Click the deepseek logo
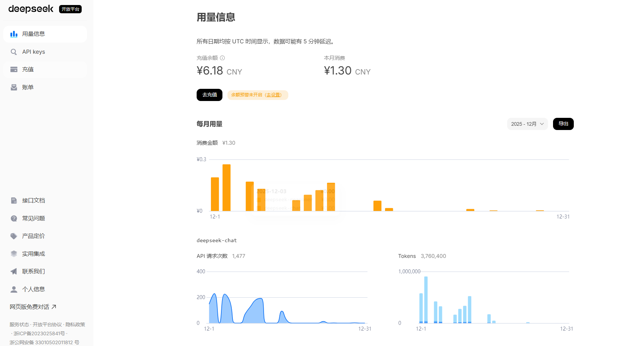Image resolution: width=644 pixels, height=346 pixels. [31, 9]
